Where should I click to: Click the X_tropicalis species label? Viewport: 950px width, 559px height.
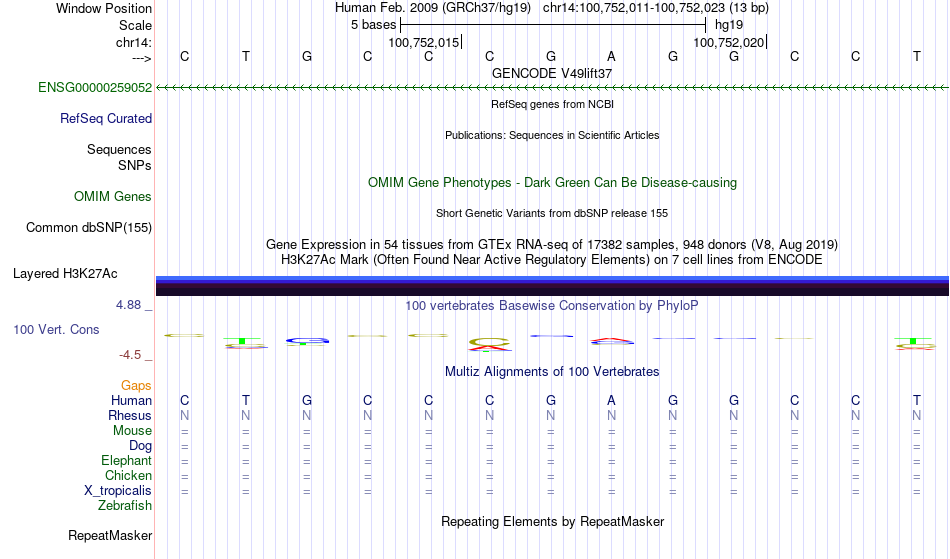coord(118,491)
